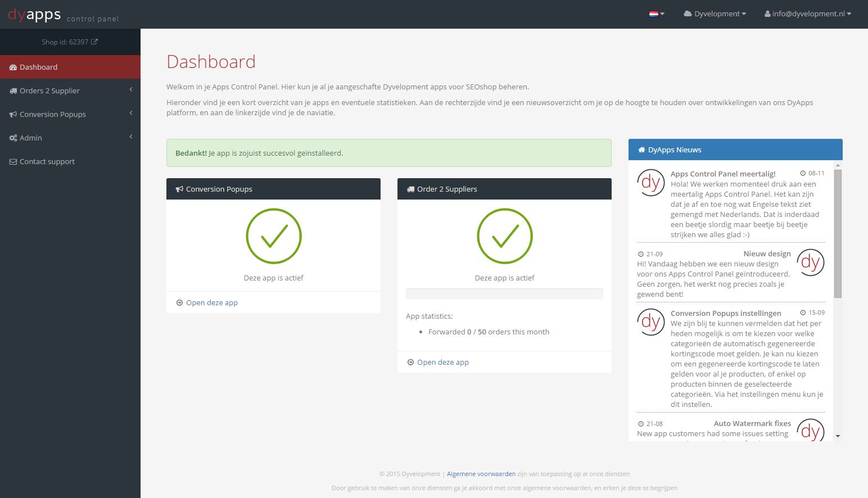This screenshot has height=498, width=868.
Task: Click the green checkmark in Conversion Popups card
Action: [274, 236]
